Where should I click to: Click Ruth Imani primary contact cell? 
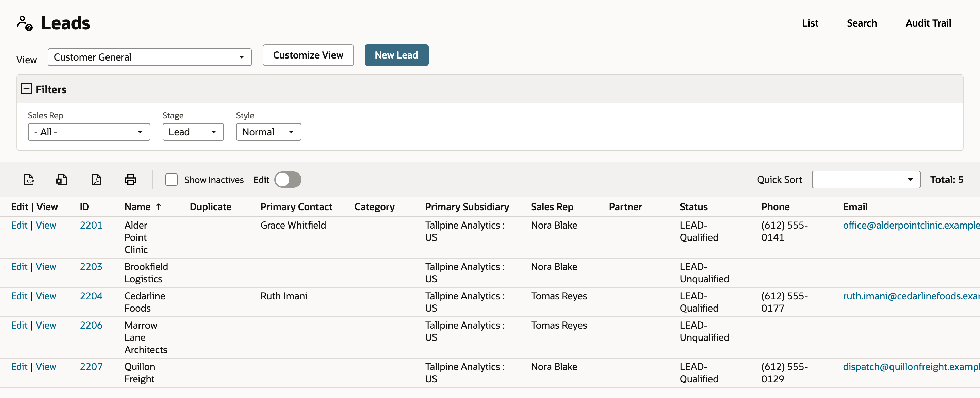point(283,296)
